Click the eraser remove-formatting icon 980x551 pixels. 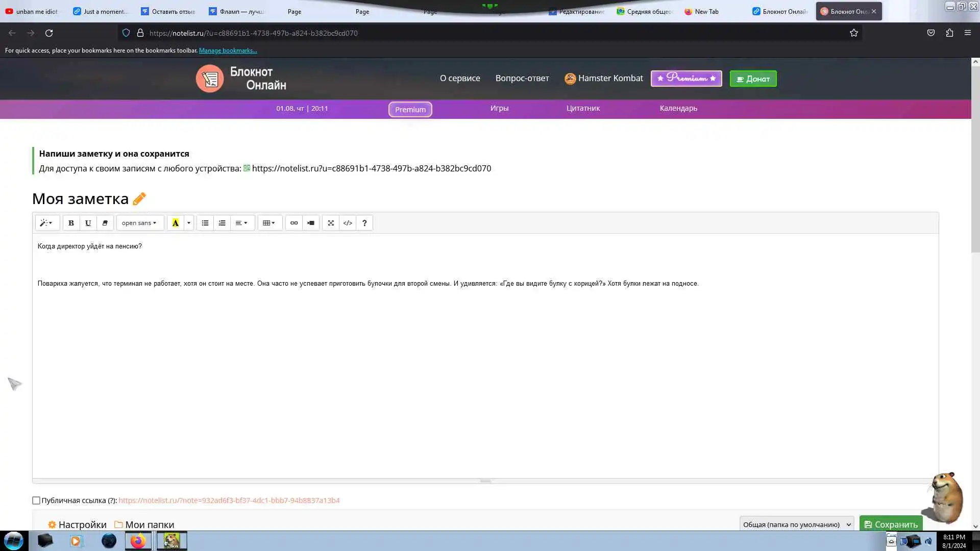click(105, 223)
